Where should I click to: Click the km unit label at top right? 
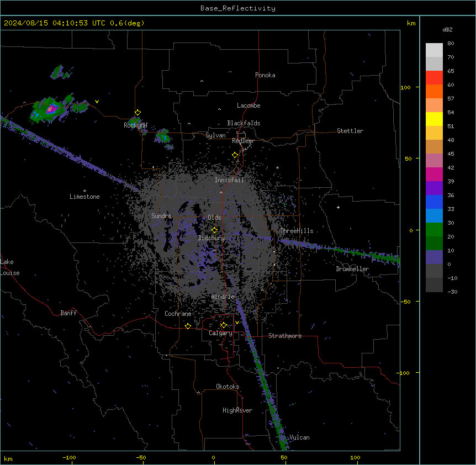click(411, 23)
